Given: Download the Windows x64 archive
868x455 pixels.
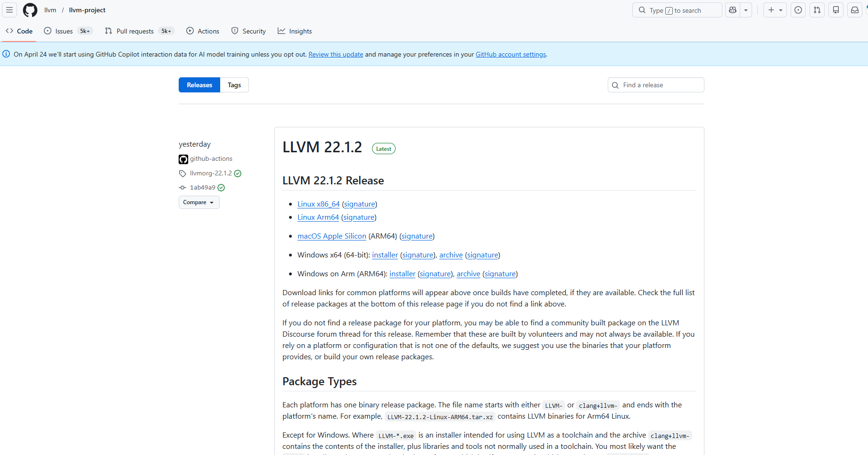Looking at the screenshot, I should (x=451, y=255).
